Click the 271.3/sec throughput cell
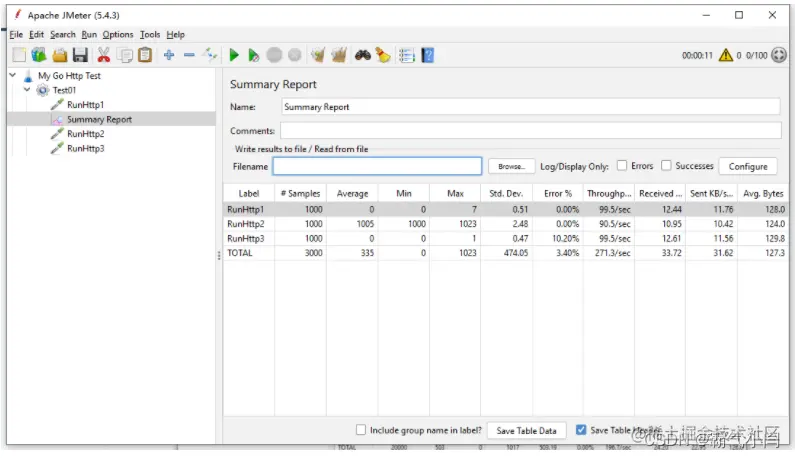 pyautogui.click(x=608, y=253)
